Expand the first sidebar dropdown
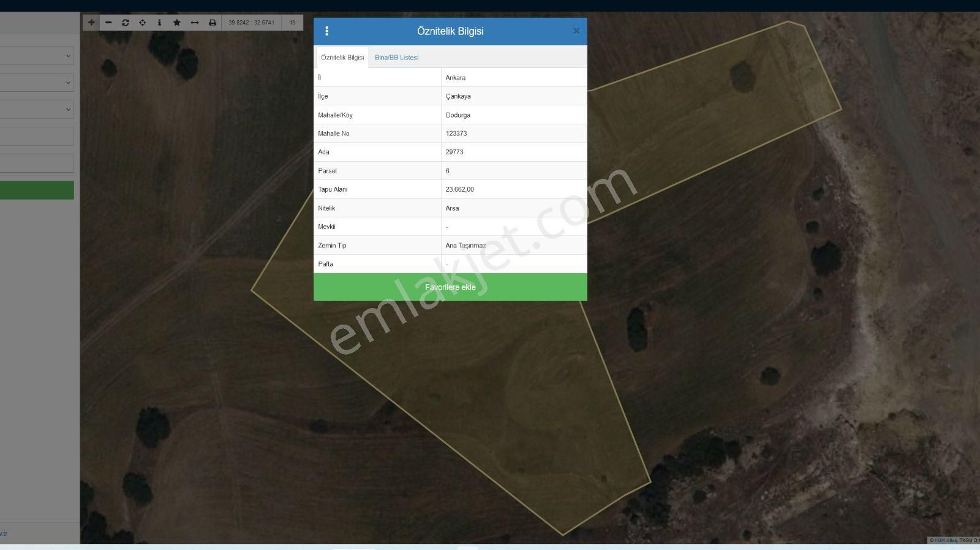The image size is (980, 550). pos(37,56)
